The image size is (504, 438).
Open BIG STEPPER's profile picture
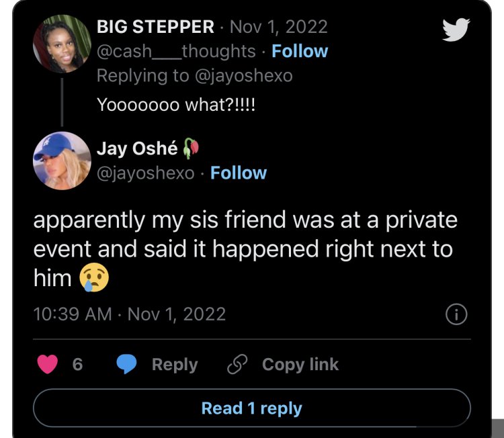pyautogui.click(x=62, y=44)
